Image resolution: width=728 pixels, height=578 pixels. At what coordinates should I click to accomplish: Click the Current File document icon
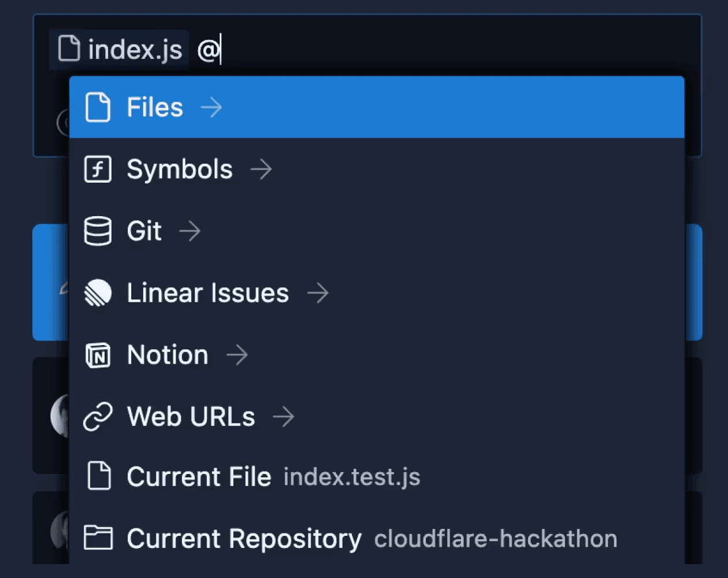click(98, 476)
